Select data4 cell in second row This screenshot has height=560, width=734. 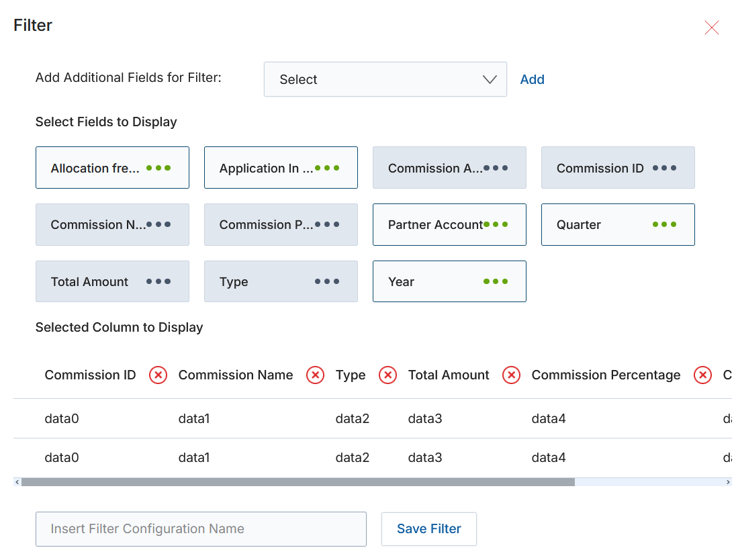pos(548,457)
